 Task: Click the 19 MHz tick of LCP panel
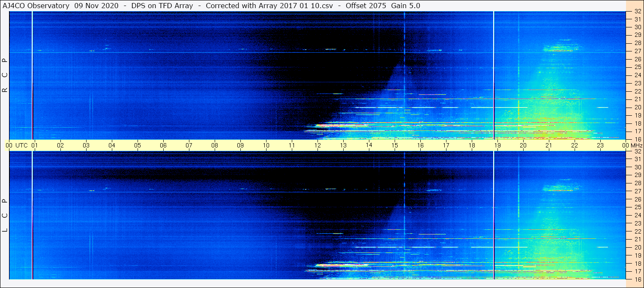[637, 255]
